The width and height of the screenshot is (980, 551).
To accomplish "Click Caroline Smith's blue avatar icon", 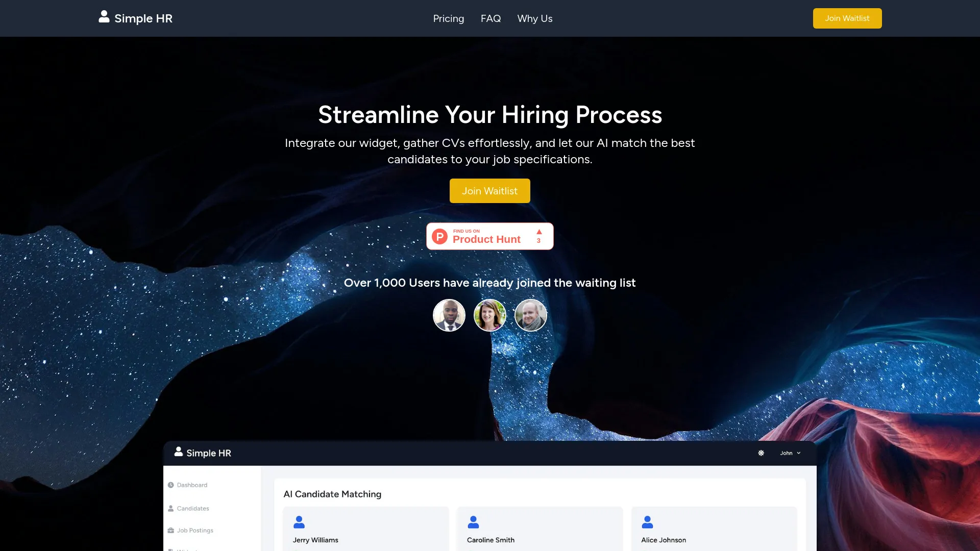I will [x=474, y=522].
